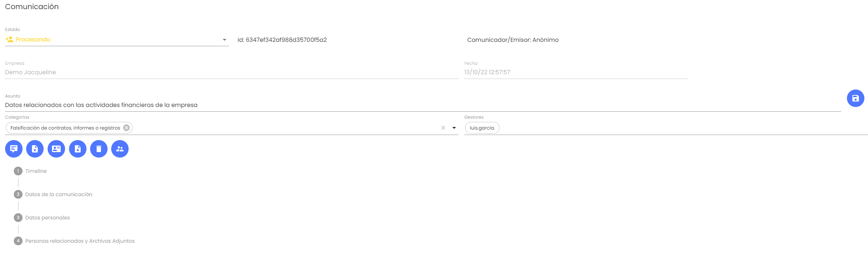Click the Falsificación de contratos chip label

click(65, 128)
